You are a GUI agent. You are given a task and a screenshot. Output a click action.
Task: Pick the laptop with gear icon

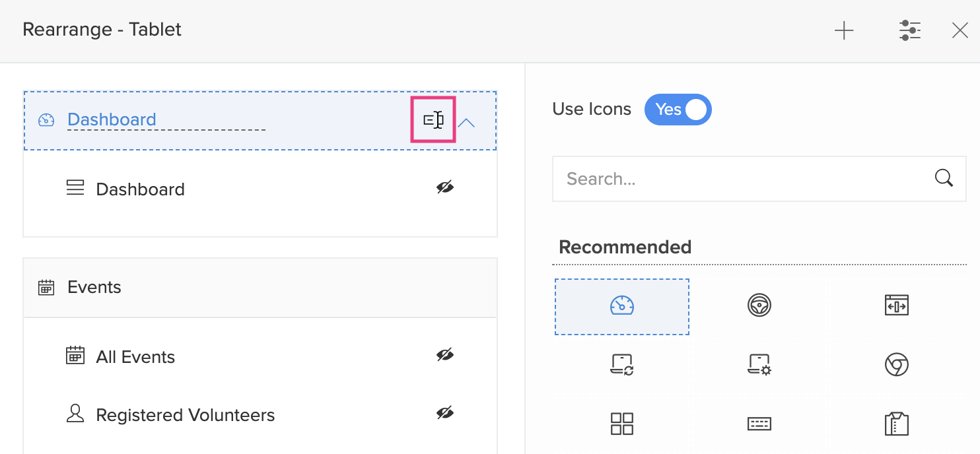tap(759, 364)
